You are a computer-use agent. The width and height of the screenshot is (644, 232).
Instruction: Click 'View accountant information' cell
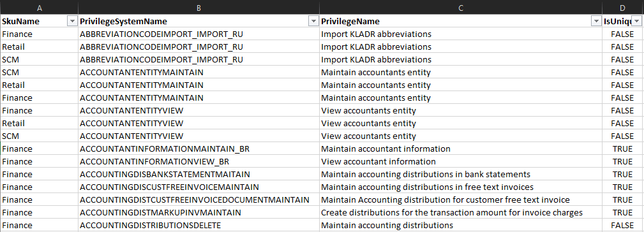pos(460,161)
